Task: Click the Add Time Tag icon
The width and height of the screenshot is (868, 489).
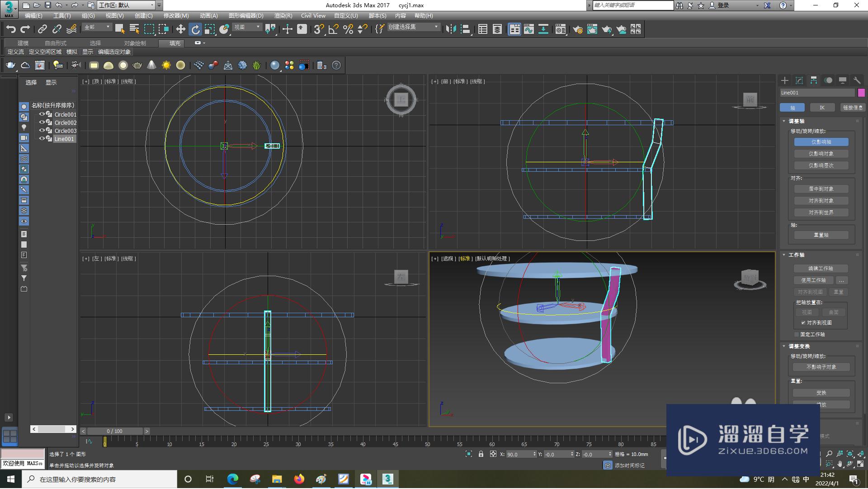Action: pyautogui.click(x=608, y=465)
